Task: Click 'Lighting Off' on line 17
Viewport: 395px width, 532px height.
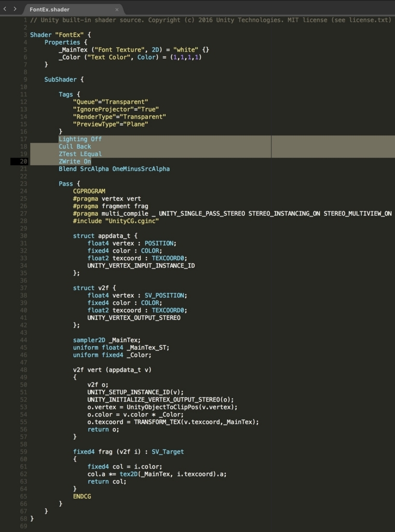Action: pos(80,139)
